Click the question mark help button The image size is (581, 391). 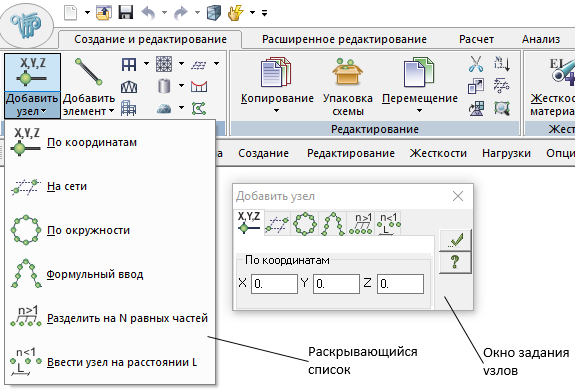(455, 262)
